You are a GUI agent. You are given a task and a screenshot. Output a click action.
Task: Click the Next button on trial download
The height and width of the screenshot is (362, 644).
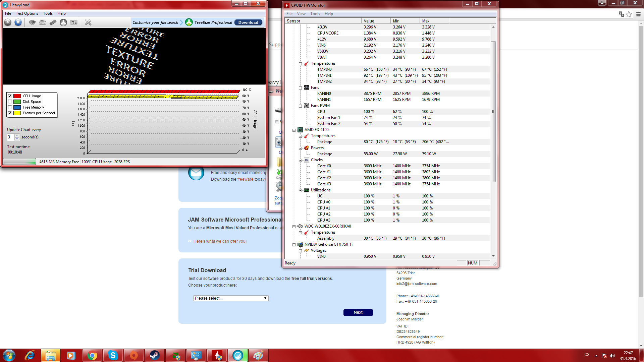(358, 312)
